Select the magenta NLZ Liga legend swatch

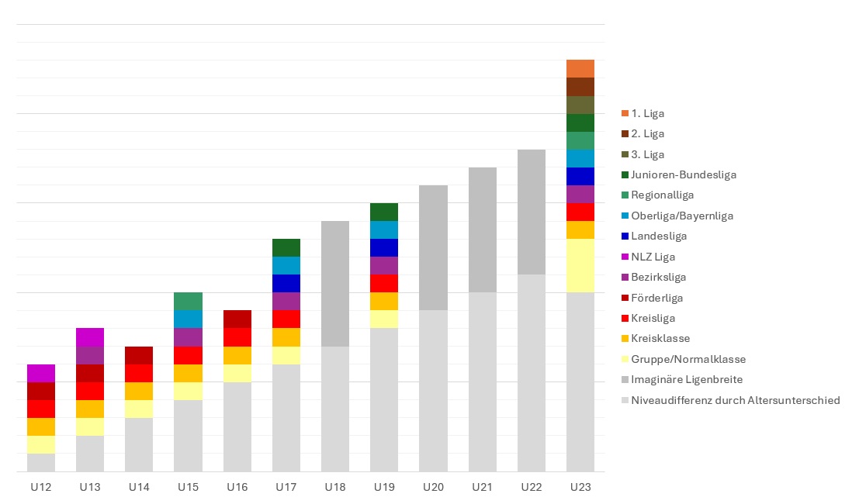(x=625, y=257)
